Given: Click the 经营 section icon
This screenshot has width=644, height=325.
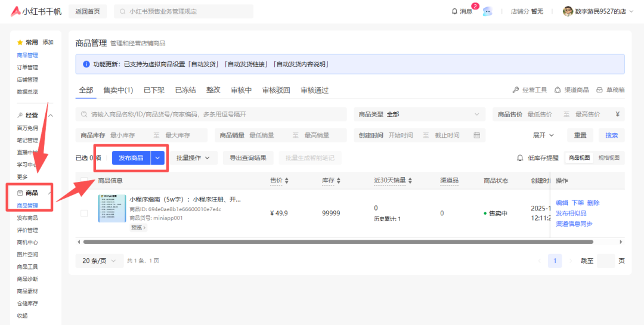Looking at the screenshot, I should point(20,116).
